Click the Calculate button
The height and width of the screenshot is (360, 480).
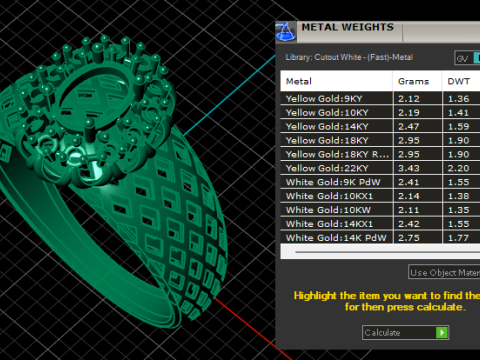(x=405, y=333)
